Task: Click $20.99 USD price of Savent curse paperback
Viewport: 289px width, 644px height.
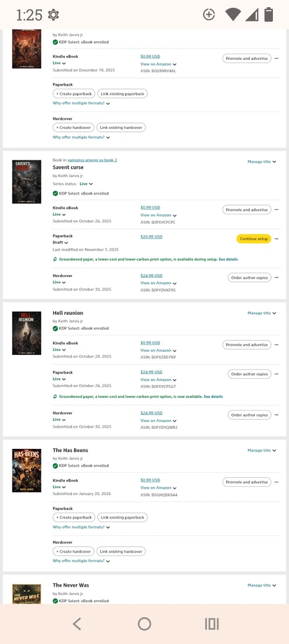Action: (151, 237)
